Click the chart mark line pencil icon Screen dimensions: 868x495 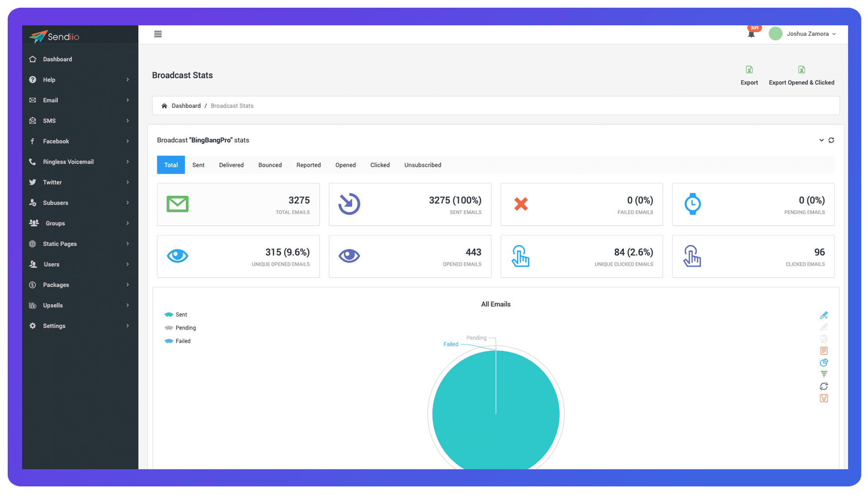coord(824,315)
